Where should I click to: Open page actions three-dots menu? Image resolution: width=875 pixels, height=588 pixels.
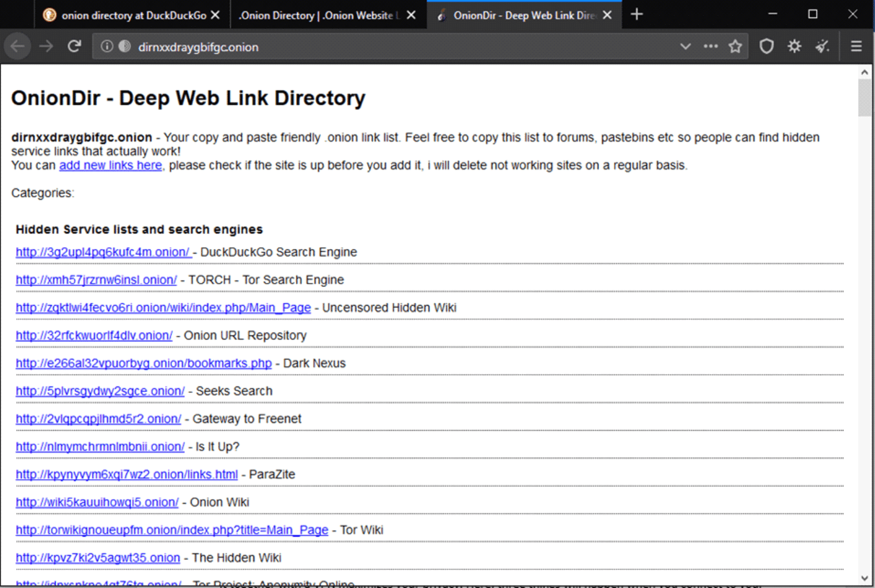(711, 46)
